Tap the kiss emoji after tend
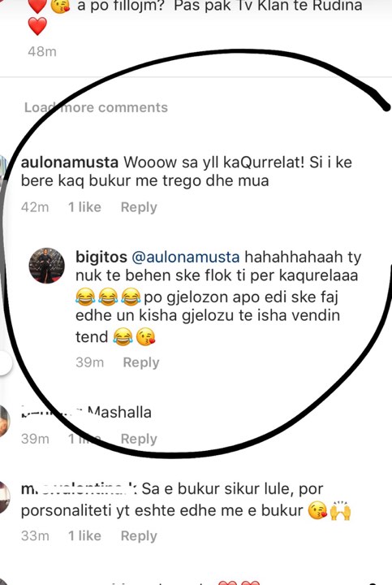392x585 pixels. [146, 337]
